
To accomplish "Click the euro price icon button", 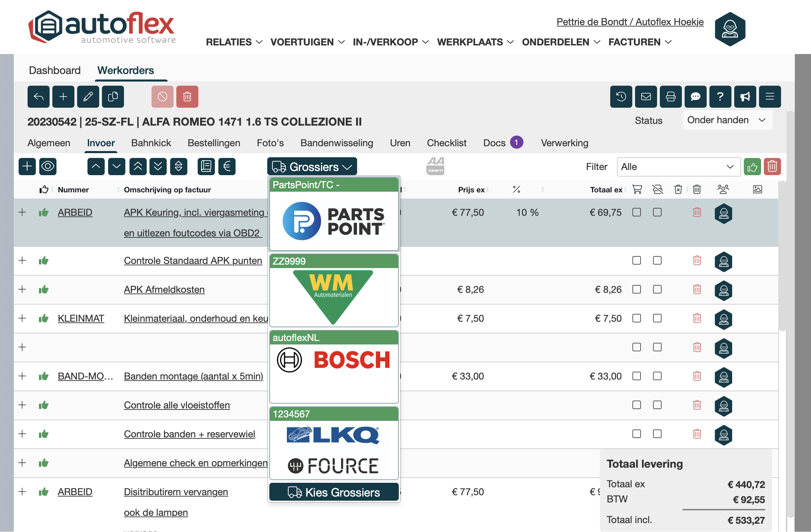I will pyautogui.click(x=227, y=167).
